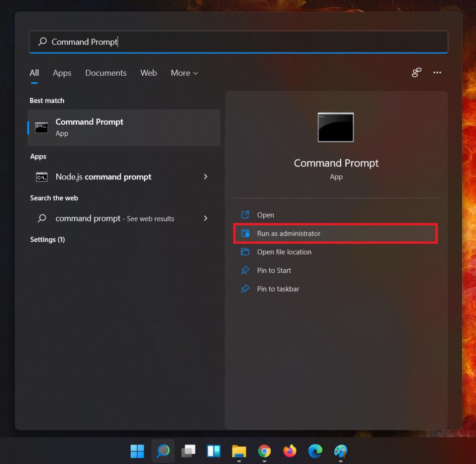This screenshot has width=476, height=464.
Task: Open the Windows Start button
Action: click(137, 451)
